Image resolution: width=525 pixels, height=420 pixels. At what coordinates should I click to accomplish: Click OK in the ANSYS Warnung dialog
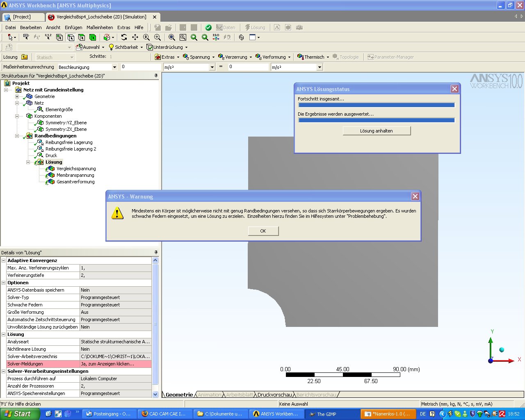(x=263, y=231)
